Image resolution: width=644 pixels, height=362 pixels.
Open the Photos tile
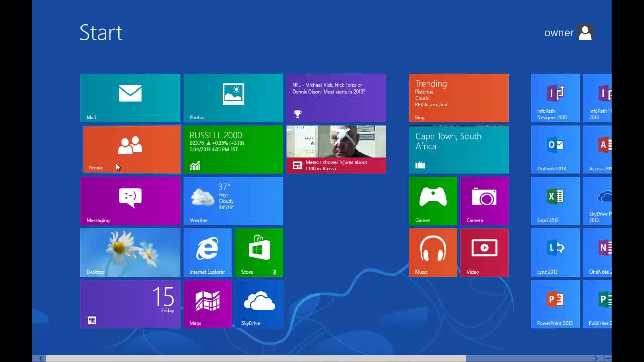pos(233,98)
